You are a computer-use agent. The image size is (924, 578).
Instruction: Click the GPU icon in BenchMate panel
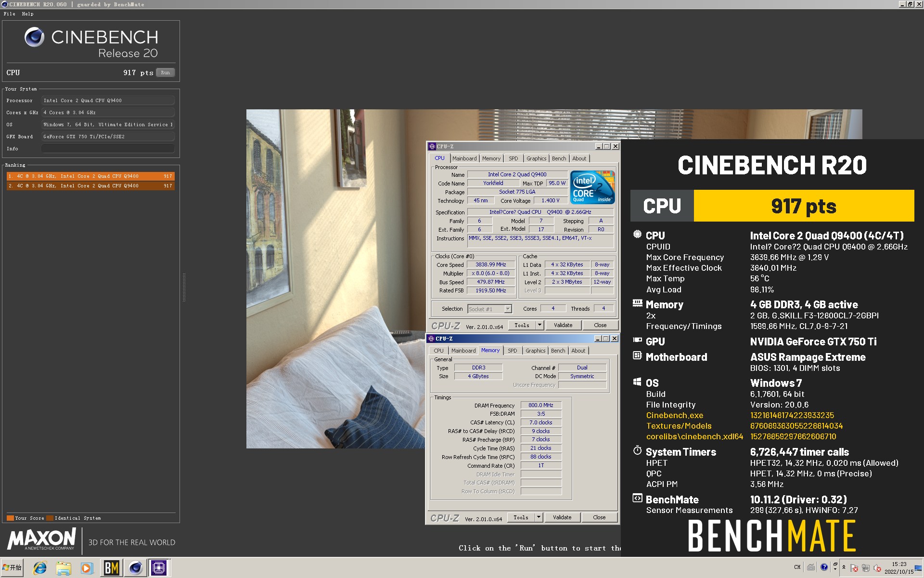tap(637, 340)
